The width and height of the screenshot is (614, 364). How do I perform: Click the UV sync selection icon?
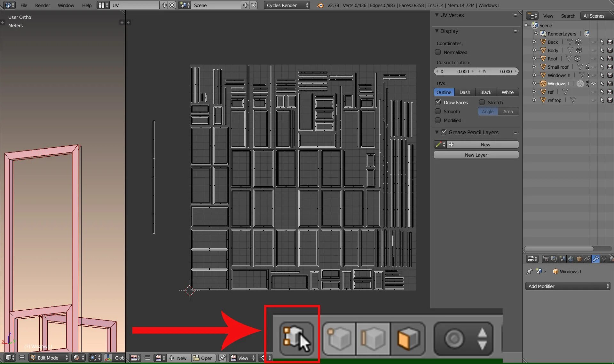tap(296, 339)
